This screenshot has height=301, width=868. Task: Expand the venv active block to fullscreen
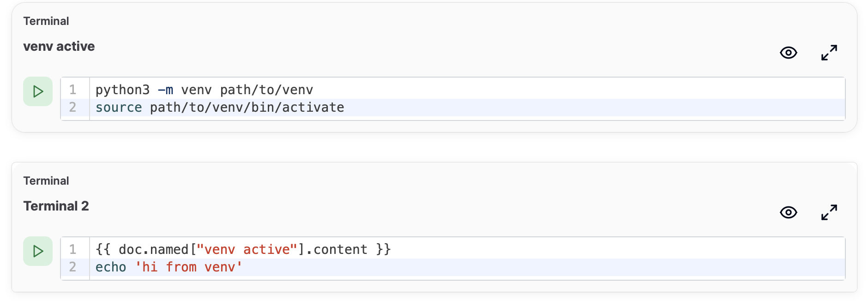(829, 53)
